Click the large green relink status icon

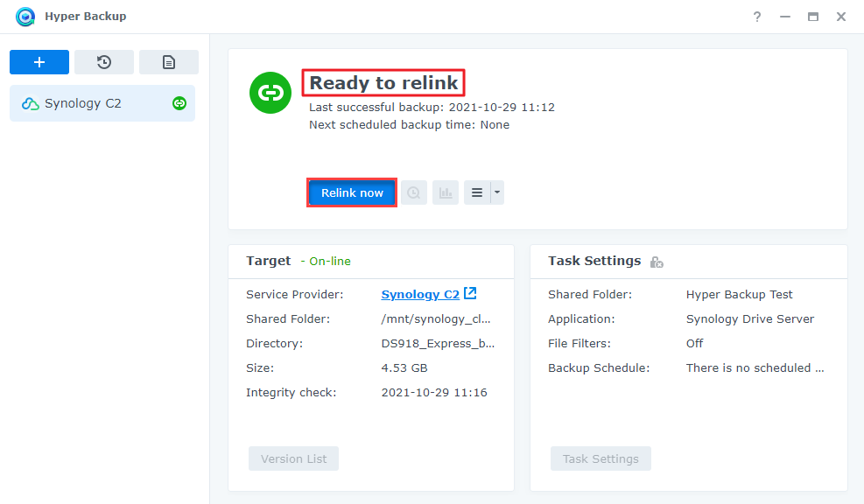270,93
